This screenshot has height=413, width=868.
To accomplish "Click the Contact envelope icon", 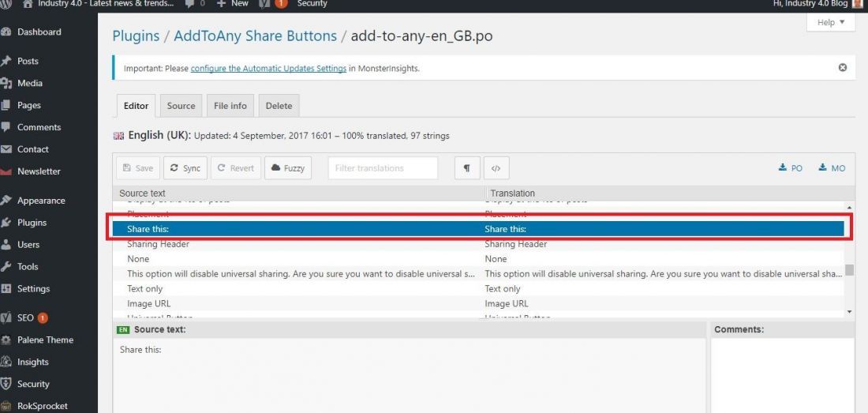I will tap(6, 149).
